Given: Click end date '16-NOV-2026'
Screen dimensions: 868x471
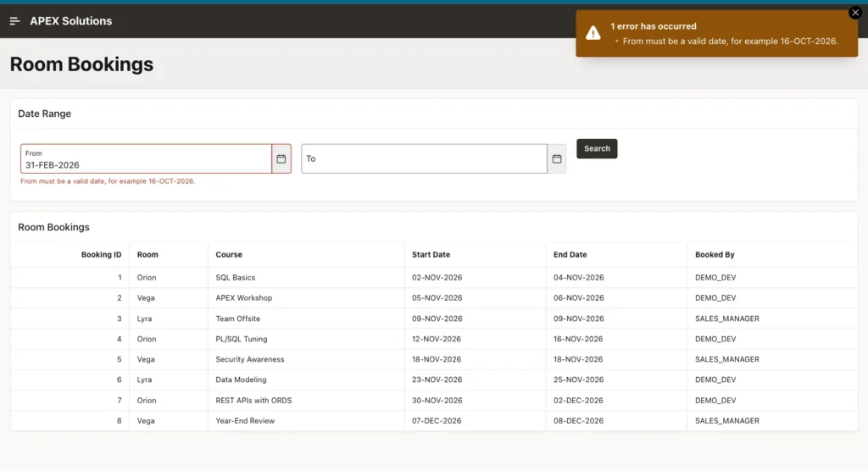Looking at the screenshot, I should pos(578,339).
